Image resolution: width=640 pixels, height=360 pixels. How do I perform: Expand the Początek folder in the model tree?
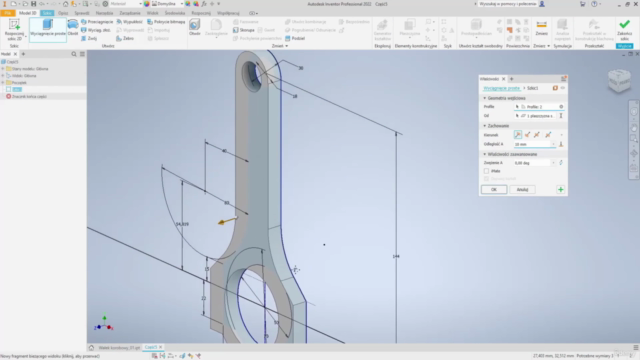[x=3, y=82]
